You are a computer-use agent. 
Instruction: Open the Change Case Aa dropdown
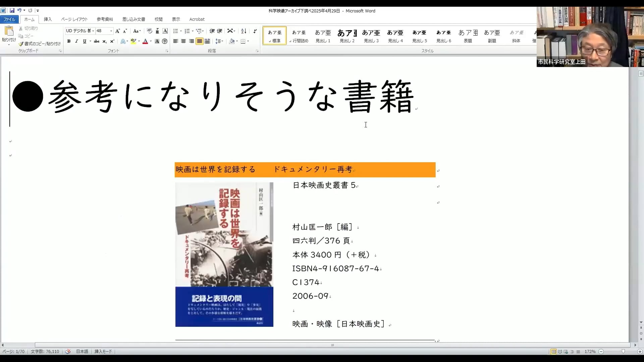point(137,31)
